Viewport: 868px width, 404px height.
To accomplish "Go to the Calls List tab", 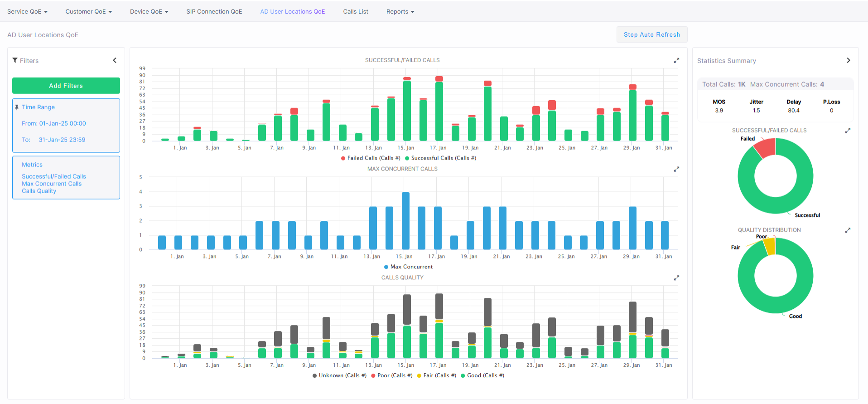I will click(356, 12).
